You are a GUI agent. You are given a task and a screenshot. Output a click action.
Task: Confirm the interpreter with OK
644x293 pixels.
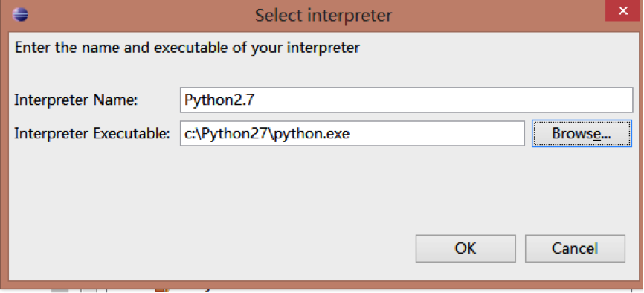click(466, 248)
